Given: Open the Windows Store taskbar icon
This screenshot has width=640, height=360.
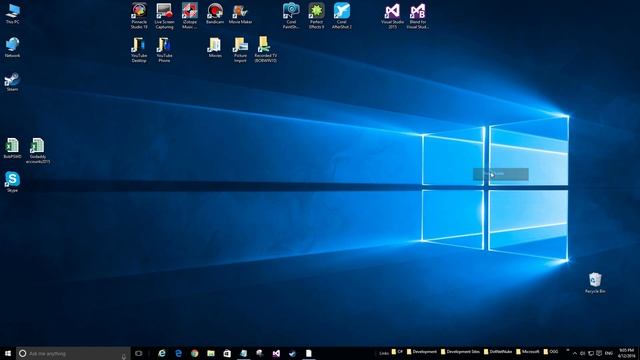Looking at the screenshot, I should [x=227, y=353].
